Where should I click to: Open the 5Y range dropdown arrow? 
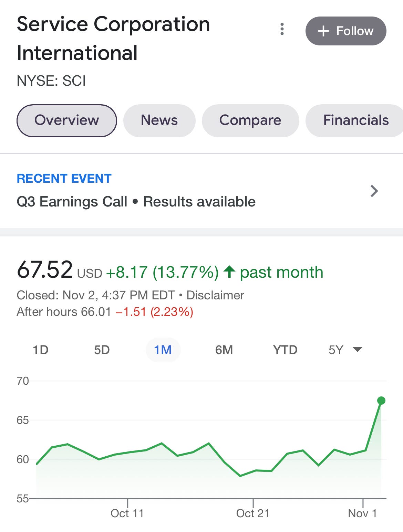pos(358,350)
